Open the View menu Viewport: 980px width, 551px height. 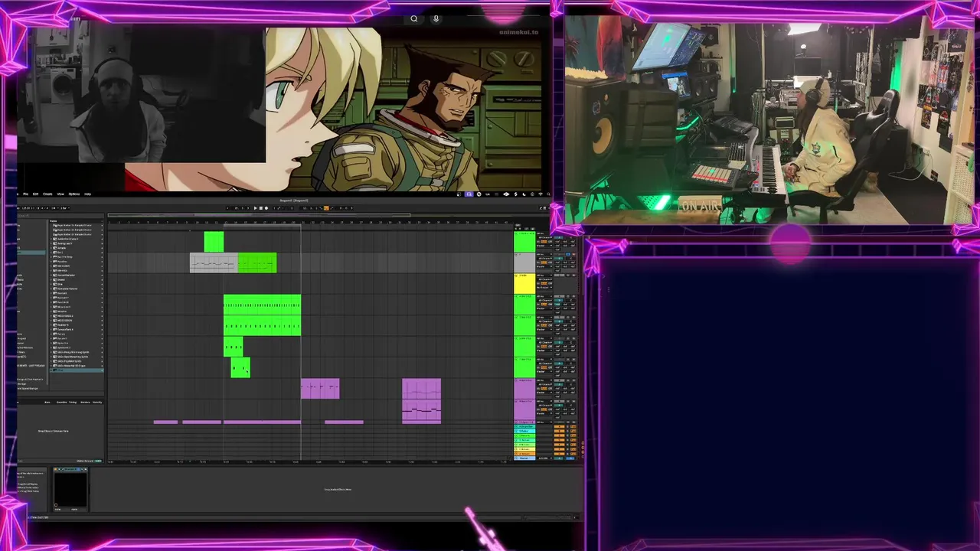click(60, 194)
